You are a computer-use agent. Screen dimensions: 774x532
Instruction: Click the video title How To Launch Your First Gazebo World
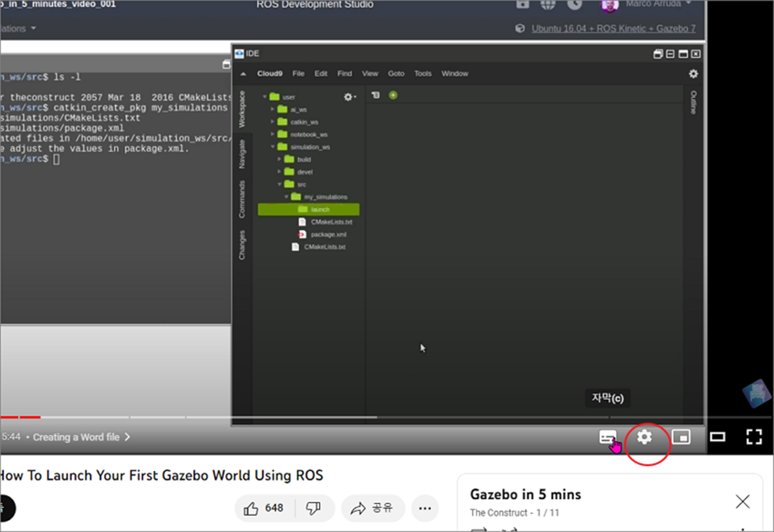[x=162, y=476]
